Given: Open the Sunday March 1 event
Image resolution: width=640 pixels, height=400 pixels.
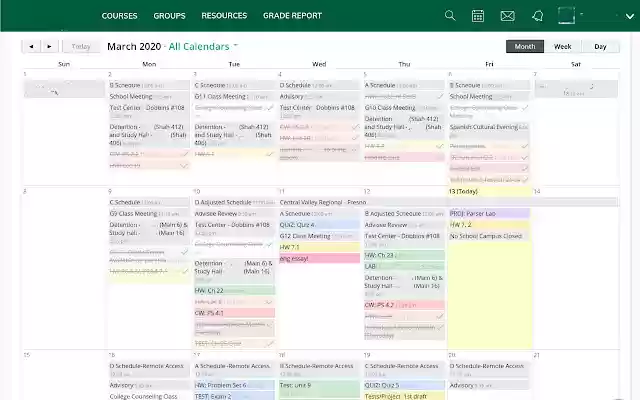Looking at the screenshot, I should click(x=64, y=89).
